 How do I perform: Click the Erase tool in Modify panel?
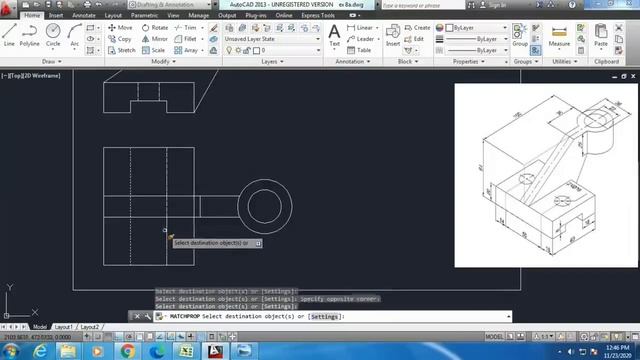pyautogui.click(x=213, y=28)
